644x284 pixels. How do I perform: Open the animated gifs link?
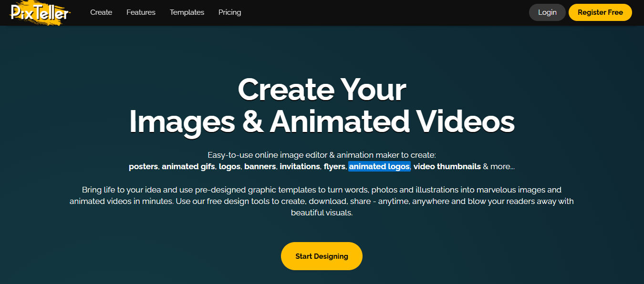point(188,167)
